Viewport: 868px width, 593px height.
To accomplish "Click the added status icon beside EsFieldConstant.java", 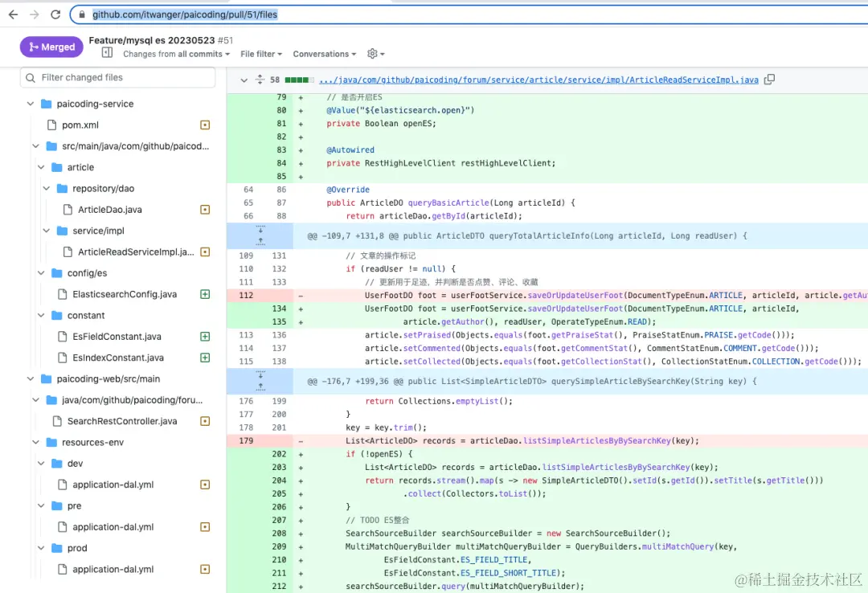I will tap(205, 337).
